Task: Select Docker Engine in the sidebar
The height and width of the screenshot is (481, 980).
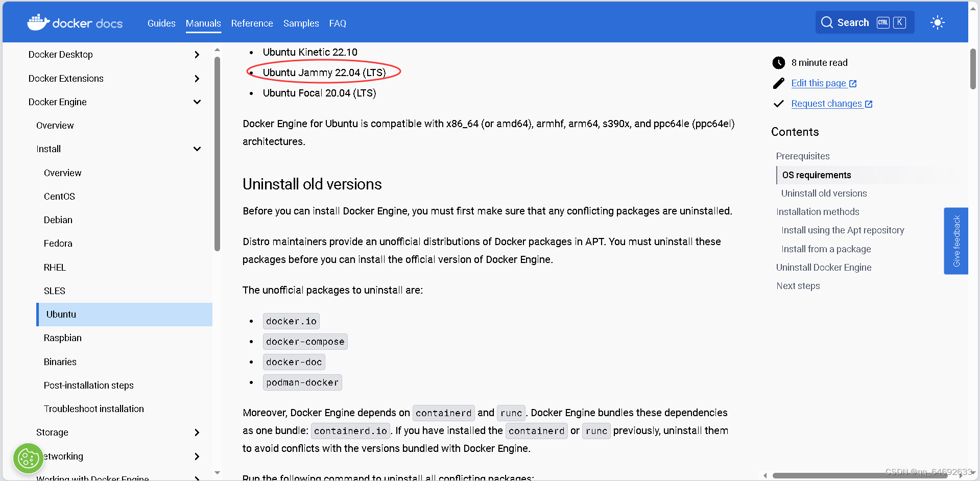Action: click(58, 102)
